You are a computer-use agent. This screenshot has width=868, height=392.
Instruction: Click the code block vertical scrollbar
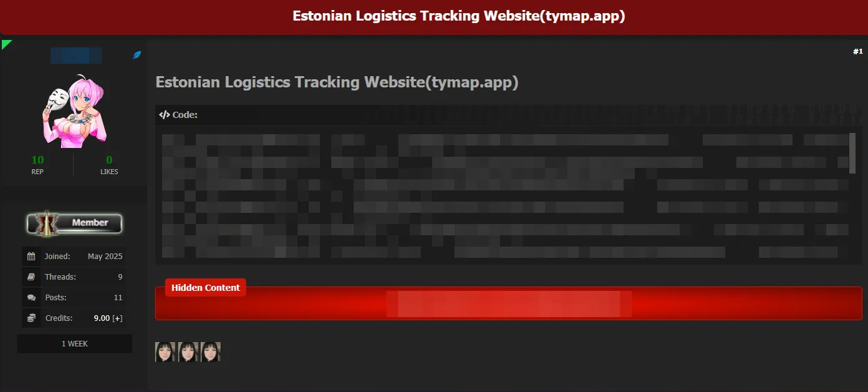[852, 153]
